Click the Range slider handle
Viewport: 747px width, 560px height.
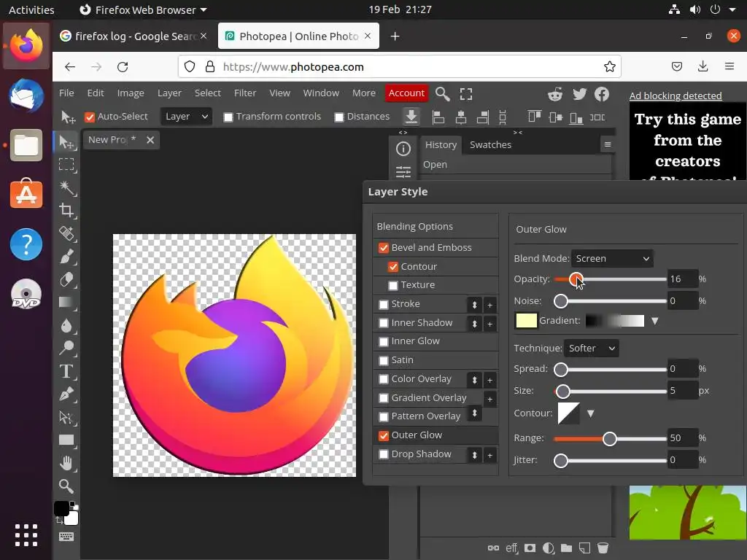(609, 438)
